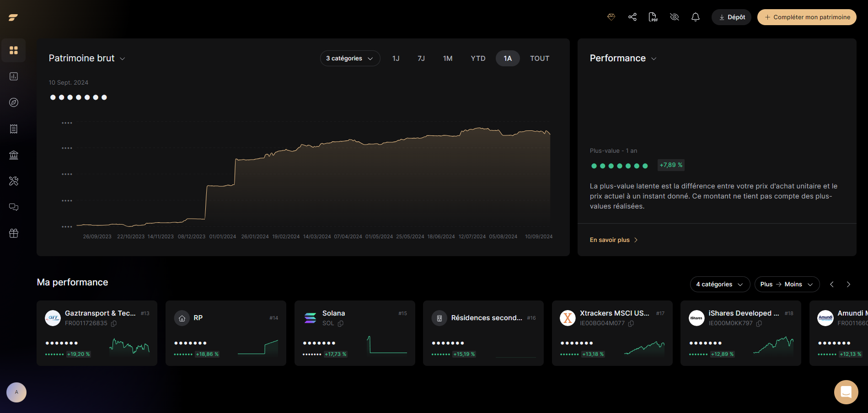
Task: Click Compléter mon patrimoine button
Action: click(807, 17)
